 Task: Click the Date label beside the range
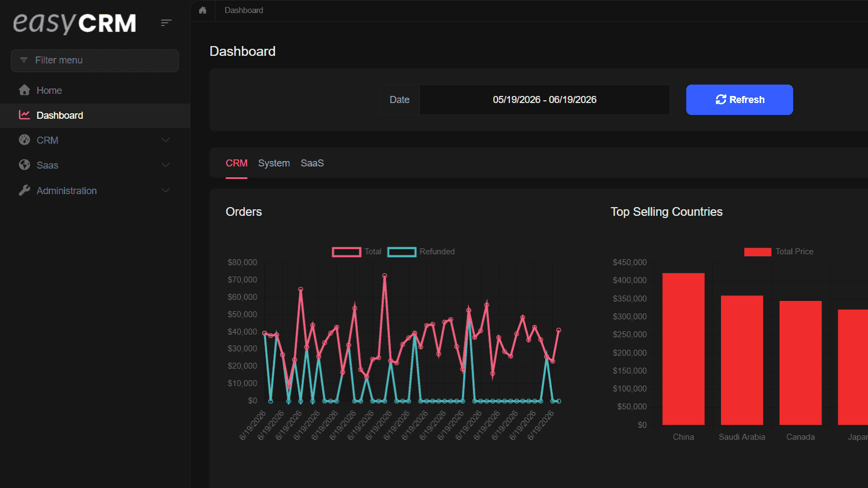(x=399, y=100)
